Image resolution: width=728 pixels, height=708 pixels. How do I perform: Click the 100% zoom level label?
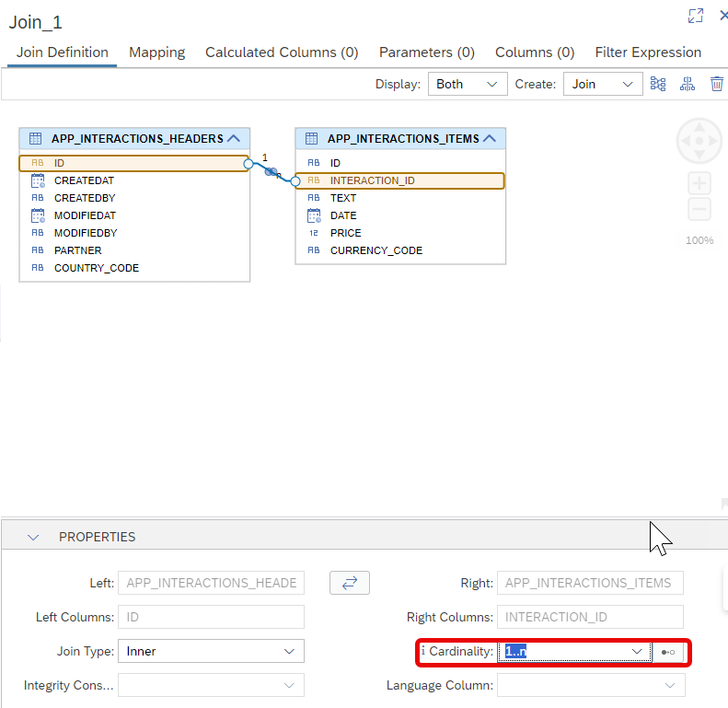pos(699,240)
